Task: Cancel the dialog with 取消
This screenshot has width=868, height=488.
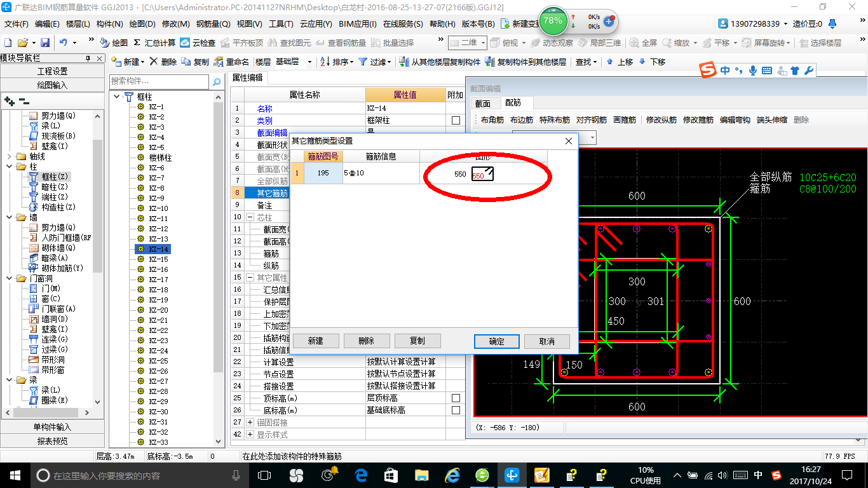Action: [547, 341]
